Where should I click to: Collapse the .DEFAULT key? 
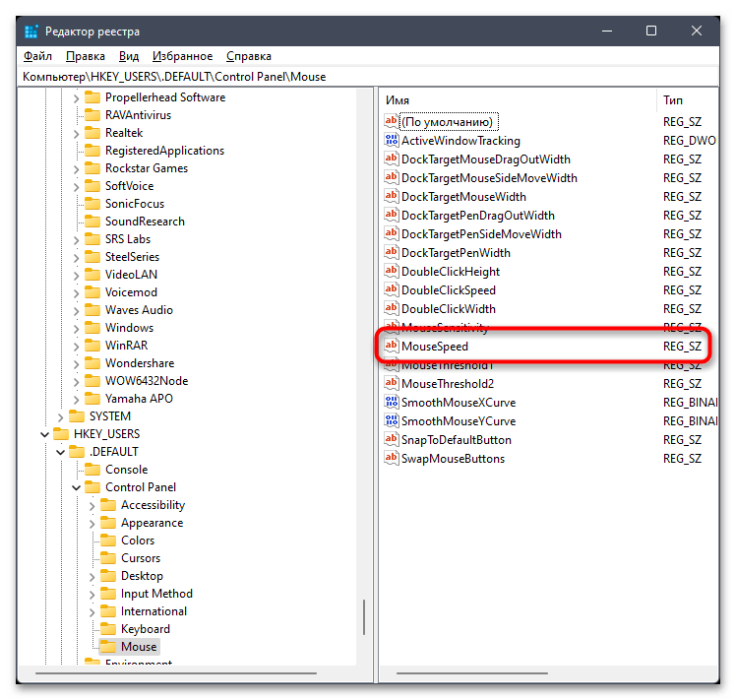pyautogui.click(x=61, y=453)
